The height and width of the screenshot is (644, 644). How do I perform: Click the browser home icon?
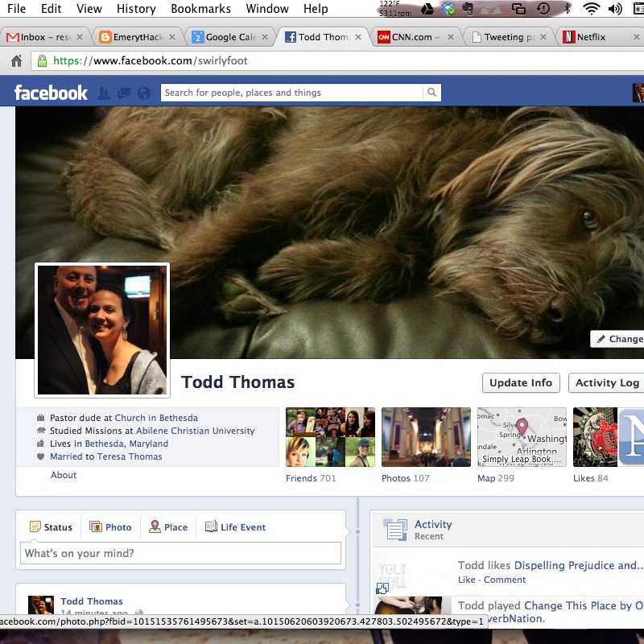pyautogui.click(x=16, y=61)
